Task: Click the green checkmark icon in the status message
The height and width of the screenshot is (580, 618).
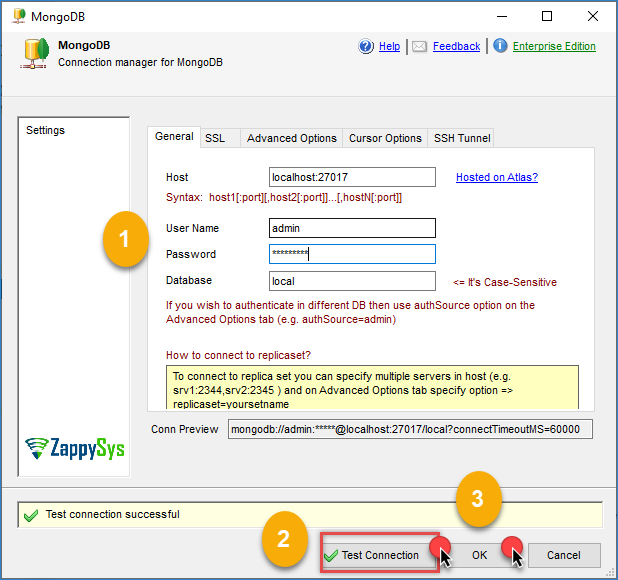Action: click(31, 515)
